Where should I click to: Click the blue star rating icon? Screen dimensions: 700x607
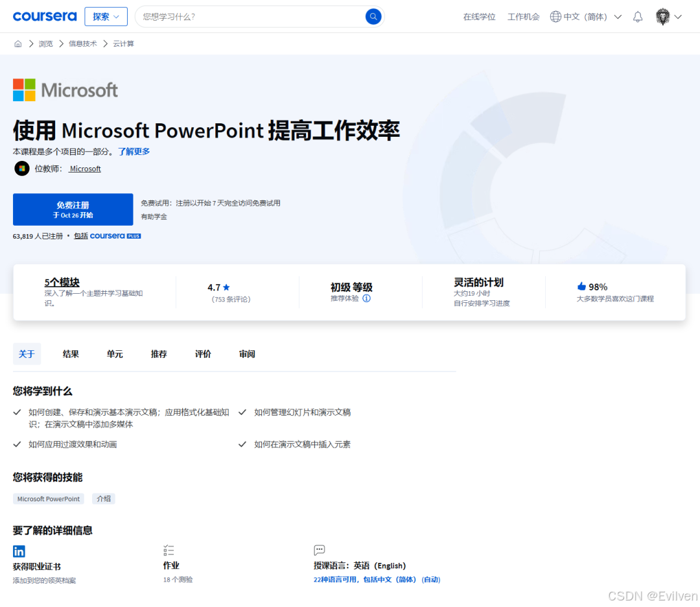pos(226,287)
